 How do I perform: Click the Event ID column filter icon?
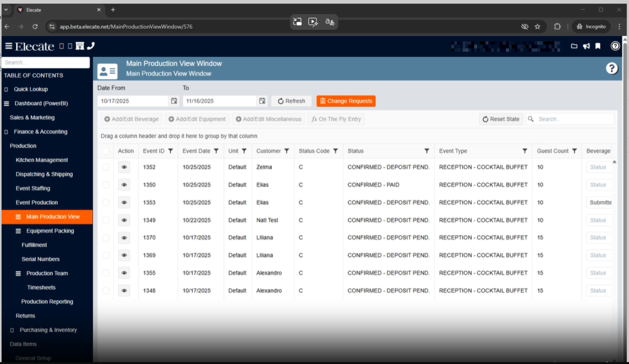pos(171,151)
